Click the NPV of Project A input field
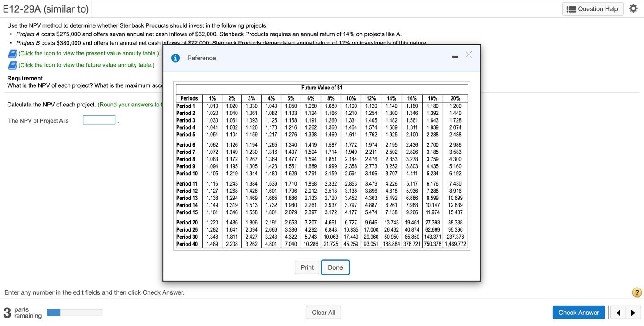The image size is (644, 326). (99, 120)
